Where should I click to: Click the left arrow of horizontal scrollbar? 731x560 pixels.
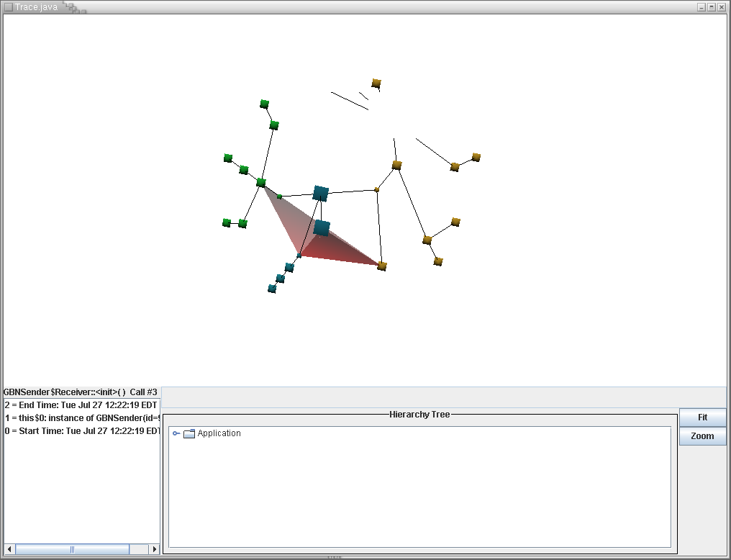pos(9,549)
